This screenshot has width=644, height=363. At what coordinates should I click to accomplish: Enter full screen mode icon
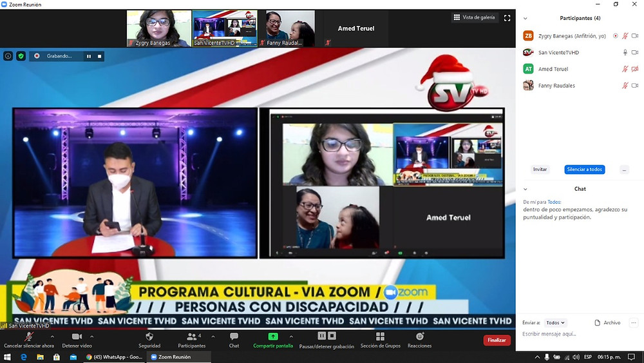(x=507, y=17)
